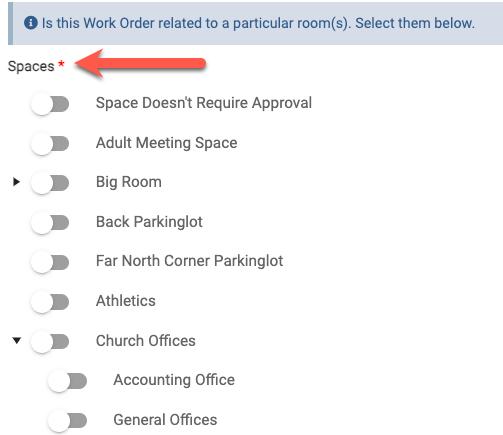Select the Church Offices label

tap(146, 341)
